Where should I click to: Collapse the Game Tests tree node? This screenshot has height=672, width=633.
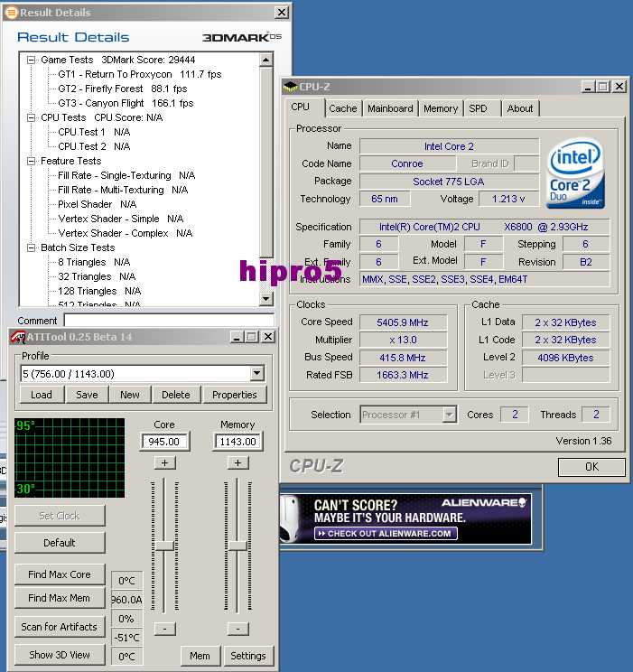click(31, 60)
